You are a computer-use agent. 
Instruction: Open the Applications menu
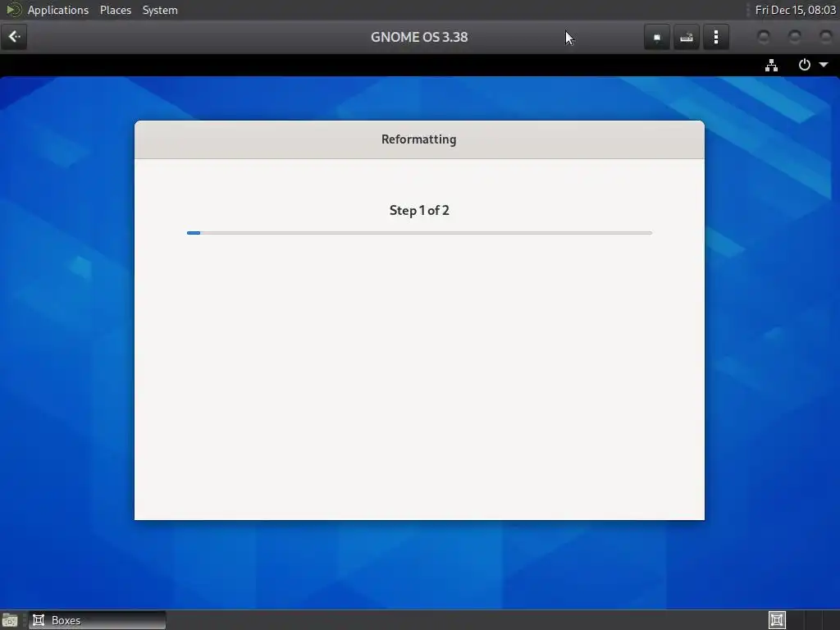coord(58,10)
